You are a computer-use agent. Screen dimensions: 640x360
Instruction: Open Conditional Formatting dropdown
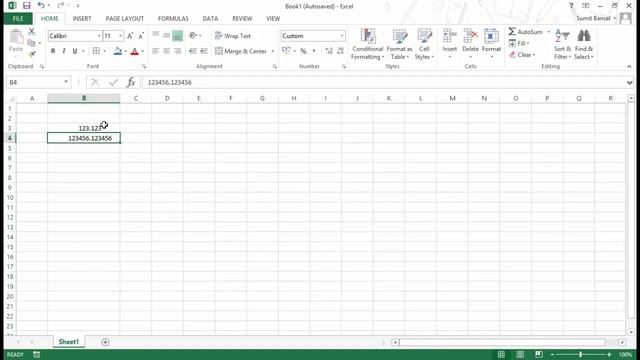[367, 44]
